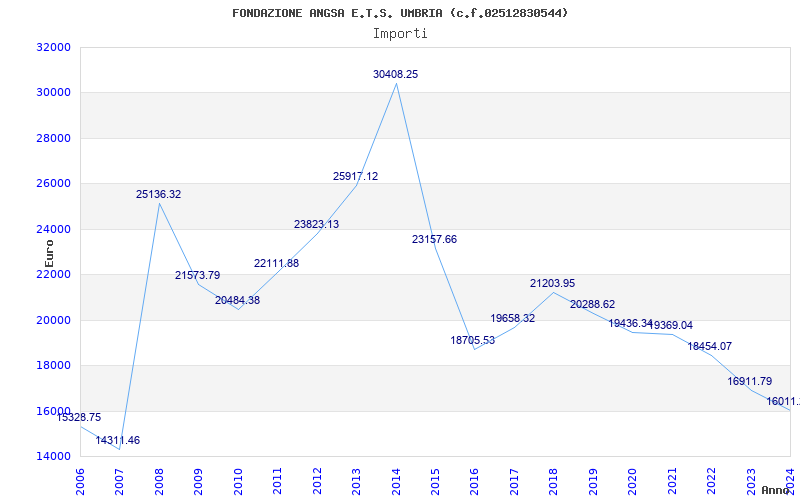Screen dimensions: 800x500
Task: Click the data label 25917.12
Action: point(356,177)
